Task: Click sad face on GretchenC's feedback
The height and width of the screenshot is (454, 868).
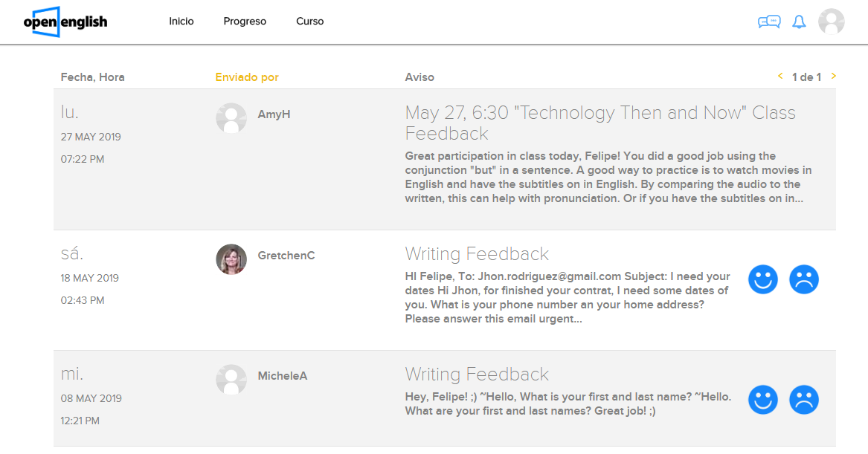Action: point(804,279)
